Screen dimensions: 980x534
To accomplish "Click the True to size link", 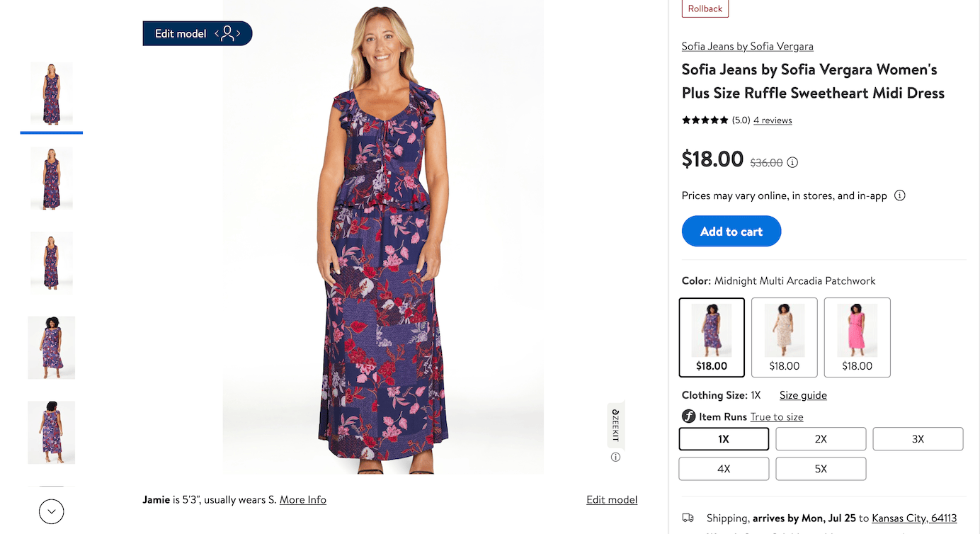I will click(x=776, y=416).
